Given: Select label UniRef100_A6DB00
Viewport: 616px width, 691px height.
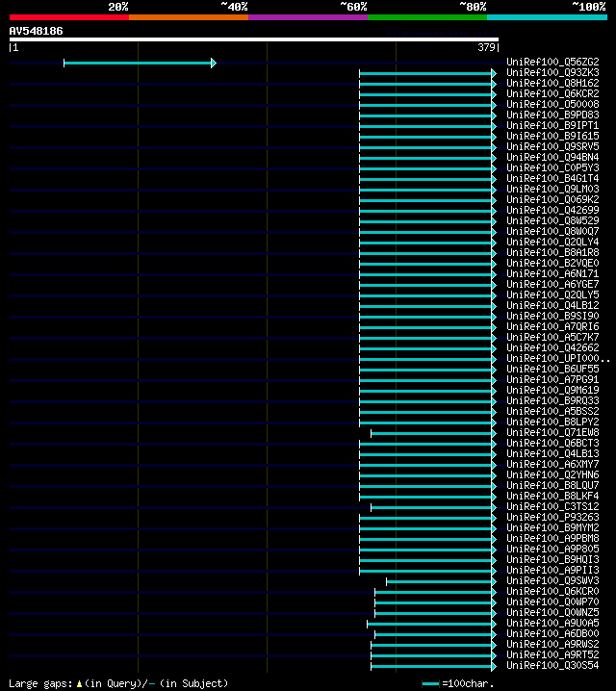Looking at the screenshot, I should pyautogui.click(x=552, y=633).
